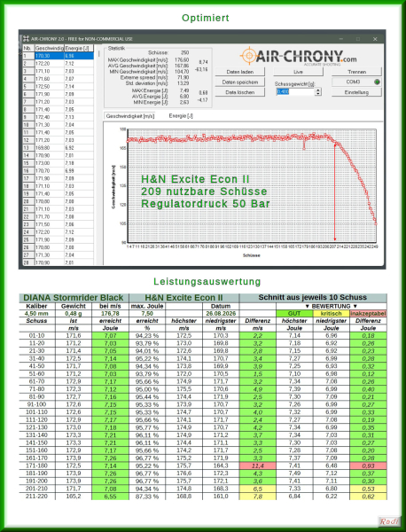Click the red drop marker line in chart
The image size is (406, 532).
click(x=335, y=192)
